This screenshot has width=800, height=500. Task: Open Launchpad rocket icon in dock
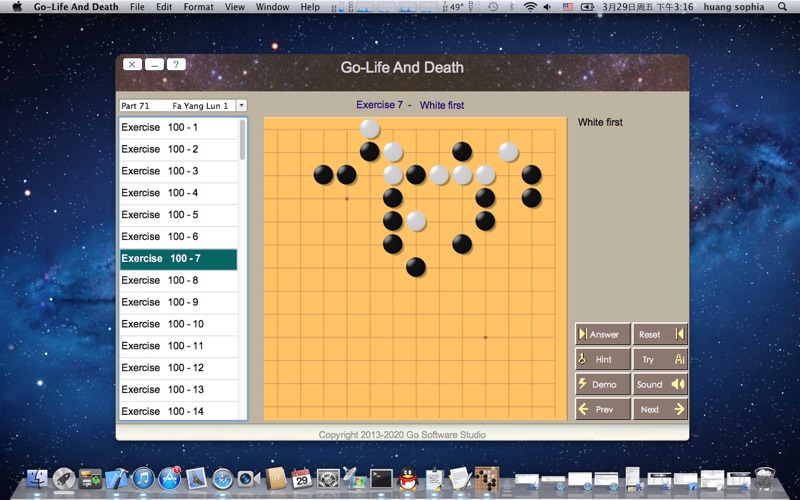tap(64, 479)
